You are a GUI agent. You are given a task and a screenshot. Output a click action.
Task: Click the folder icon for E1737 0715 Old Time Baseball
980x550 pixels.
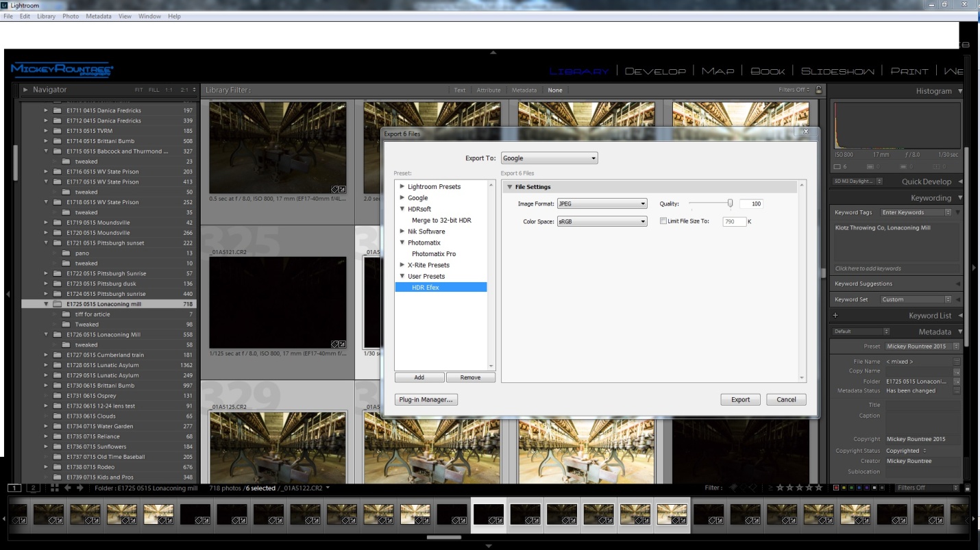(58, 457)
